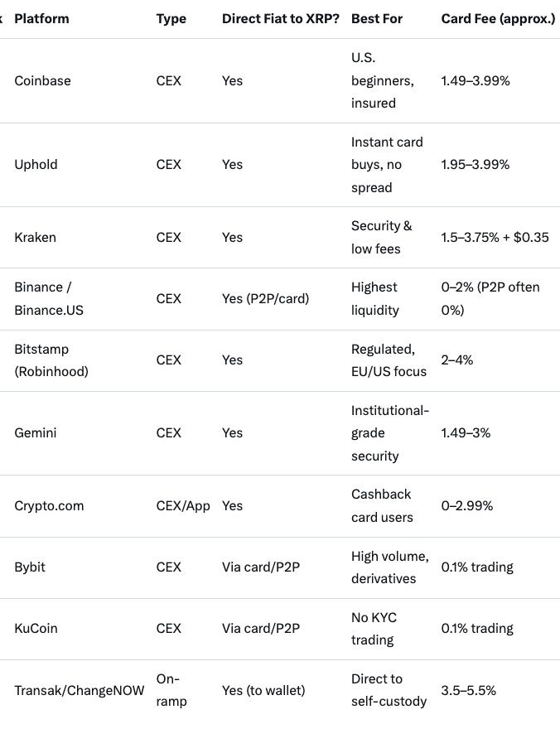560x729 pixels.
Task: Click the Kraken row platform cell
Action: point(36,238)
